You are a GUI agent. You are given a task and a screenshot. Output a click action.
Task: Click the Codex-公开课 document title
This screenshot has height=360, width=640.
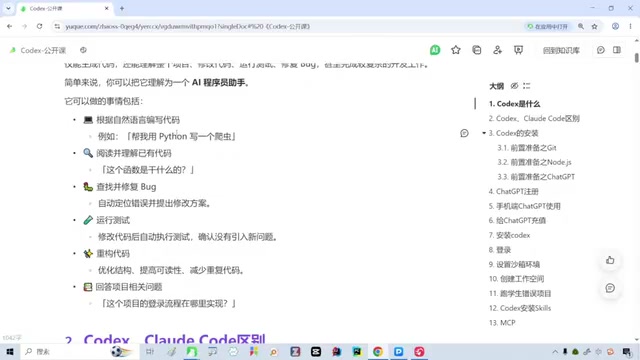43,50
